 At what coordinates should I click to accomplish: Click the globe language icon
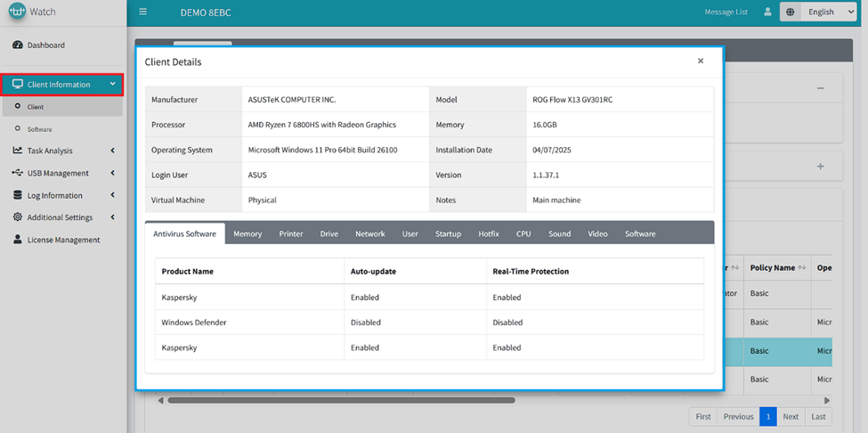click(791, 12)
